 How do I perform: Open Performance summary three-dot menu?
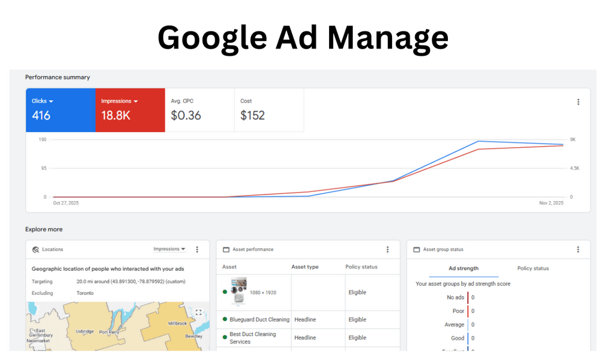578,102
